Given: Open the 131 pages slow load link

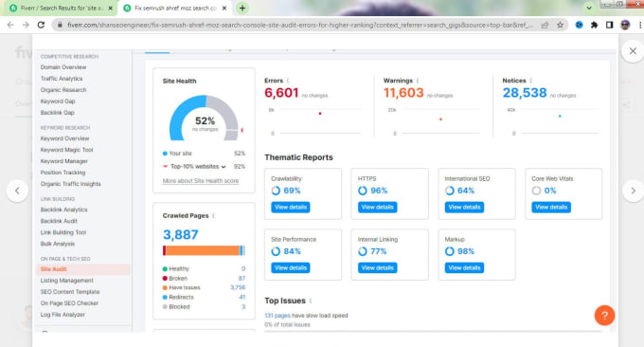Looking at the screenshot, I should point(277,316).
